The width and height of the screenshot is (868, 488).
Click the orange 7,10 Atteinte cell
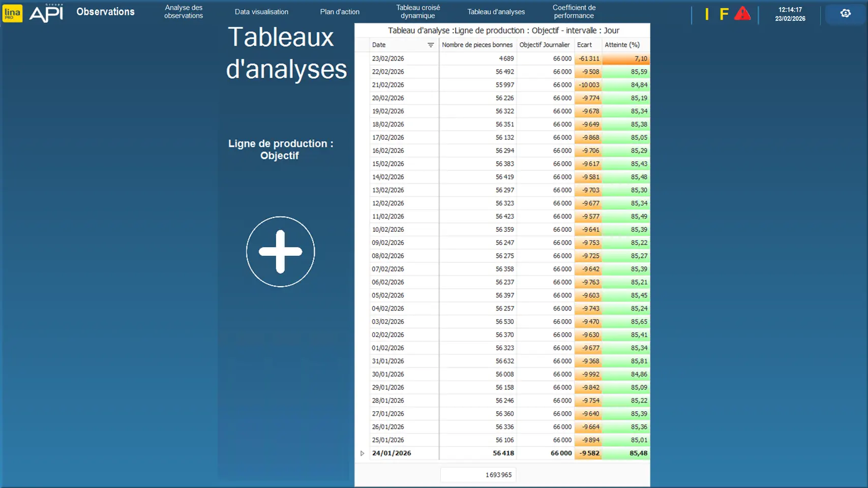[x=625, y=58]
